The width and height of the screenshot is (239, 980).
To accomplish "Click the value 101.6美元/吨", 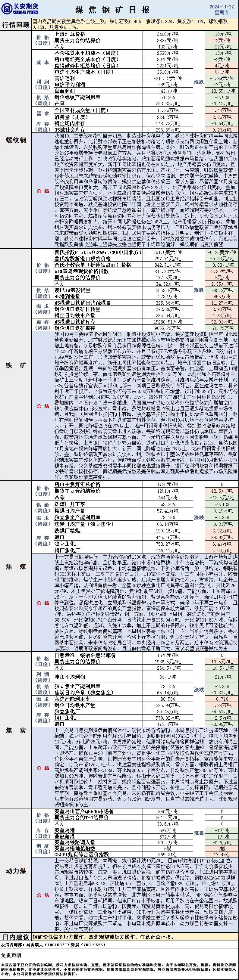I will tap(168, 252).
